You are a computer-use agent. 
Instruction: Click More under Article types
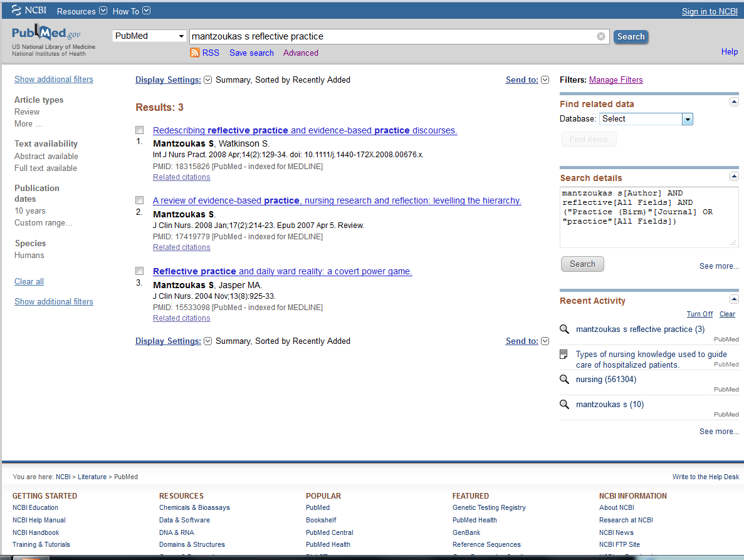click(x=28, y=124)
